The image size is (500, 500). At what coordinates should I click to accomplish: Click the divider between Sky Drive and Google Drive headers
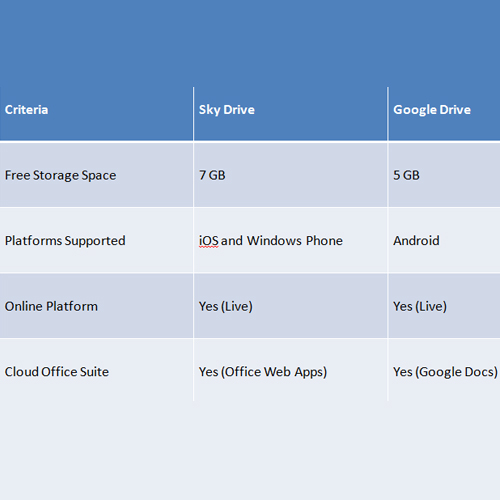388,114
